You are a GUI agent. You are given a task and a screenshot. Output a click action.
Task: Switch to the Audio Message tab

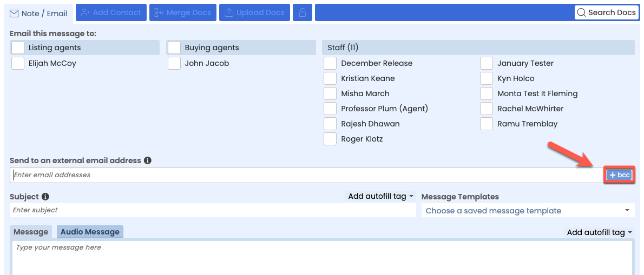(90, 232)
